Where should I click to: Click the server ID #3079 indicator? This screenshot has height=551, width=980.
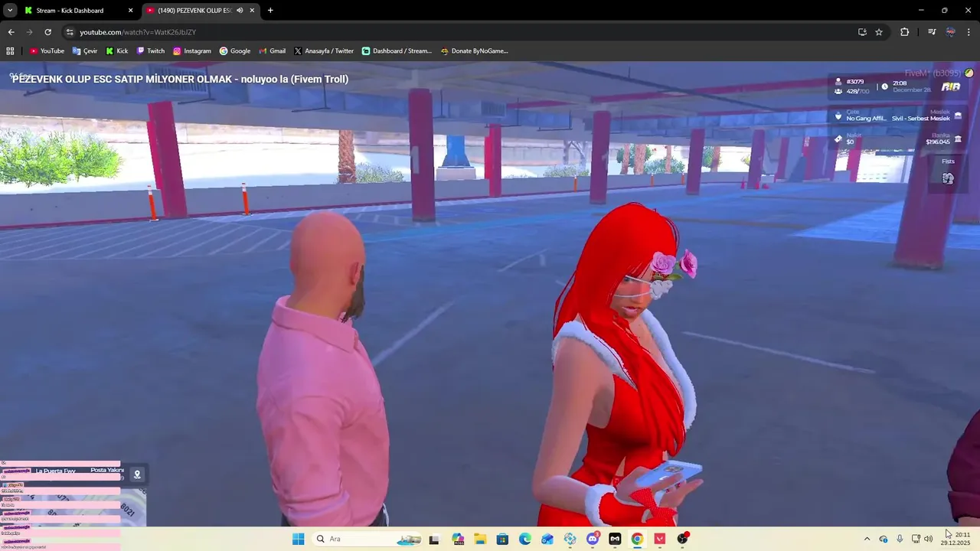855,82
